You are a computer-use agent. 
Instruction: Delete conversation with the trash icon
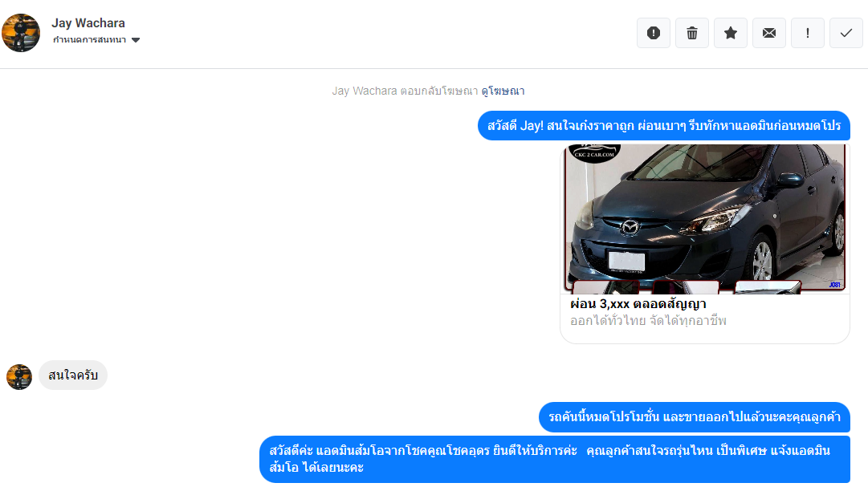(x=692, y=33)
